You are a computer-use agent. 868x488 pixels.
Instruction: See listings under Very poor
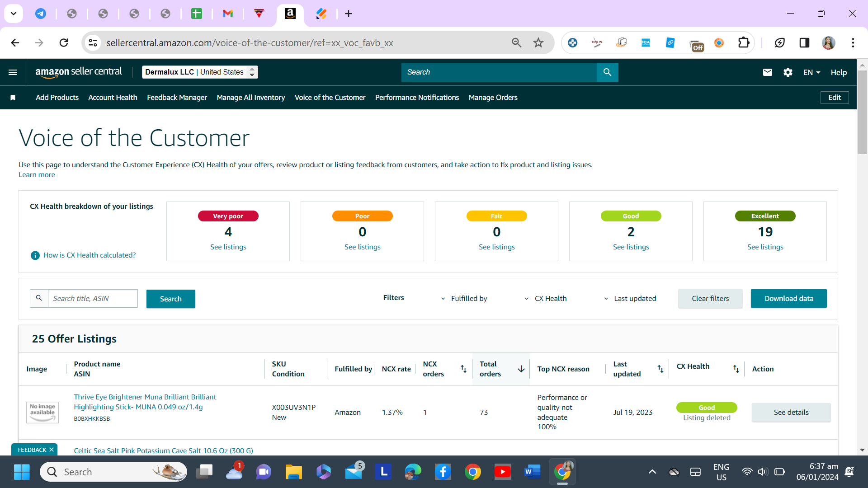[x=228, y=247]
